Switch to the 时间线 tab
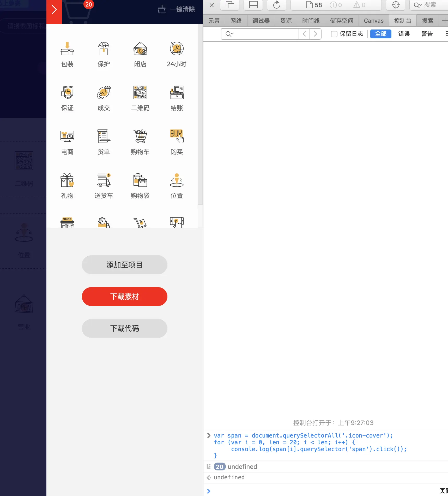The image size is (448, 496). [x=311, y=21]
